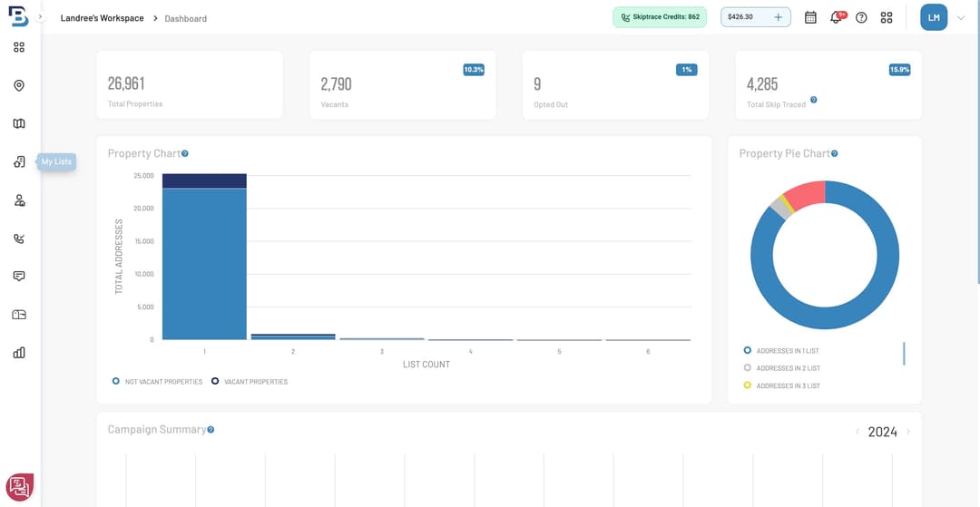The width and height of the screenshot is (980, 507).
Task: Toggle Vacant Properties legend series
Action: tap(250, 382)
